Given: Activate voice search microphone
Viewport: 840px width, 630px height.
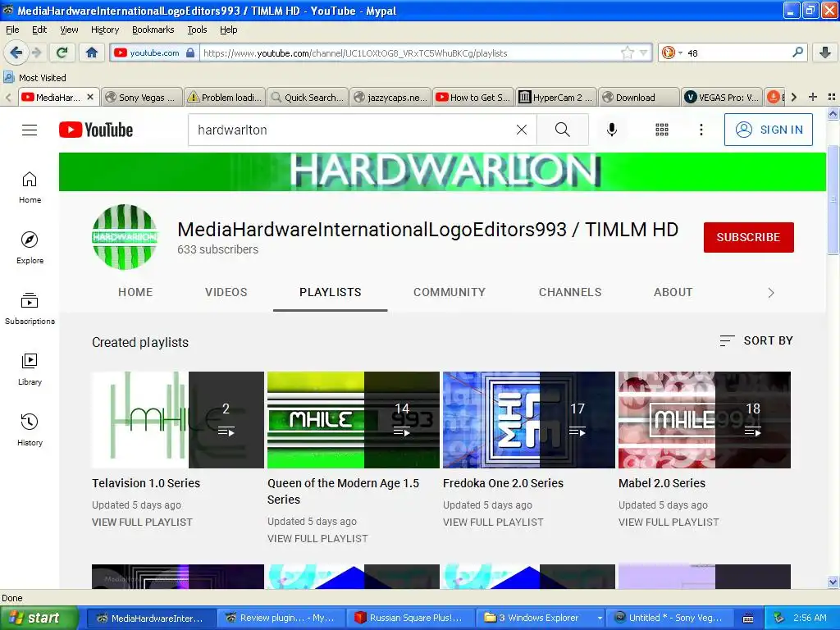Looking at the screenshot, I should pyautogui.click(x=611, y=130).
